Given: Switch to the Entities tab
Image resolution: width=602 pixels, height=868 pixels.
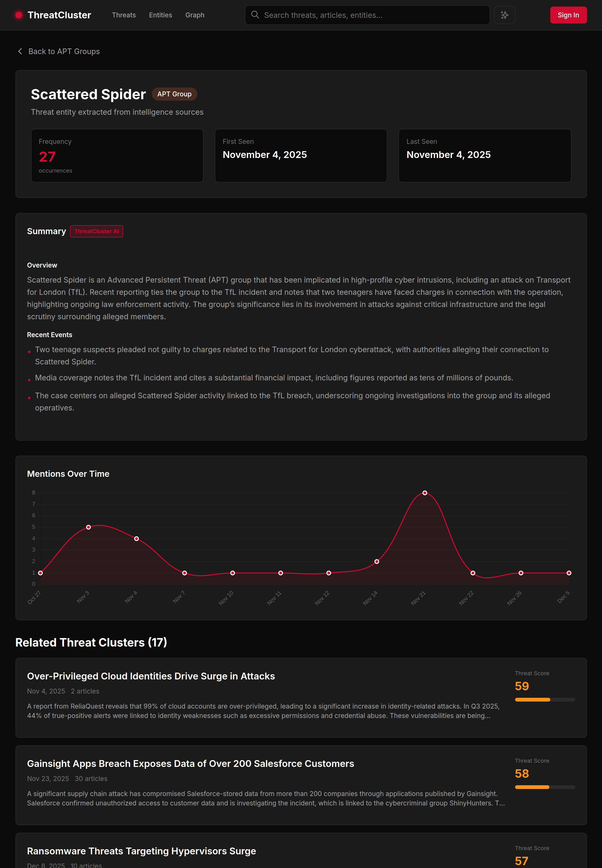Looking at the screenshot, I should [160, 15].
